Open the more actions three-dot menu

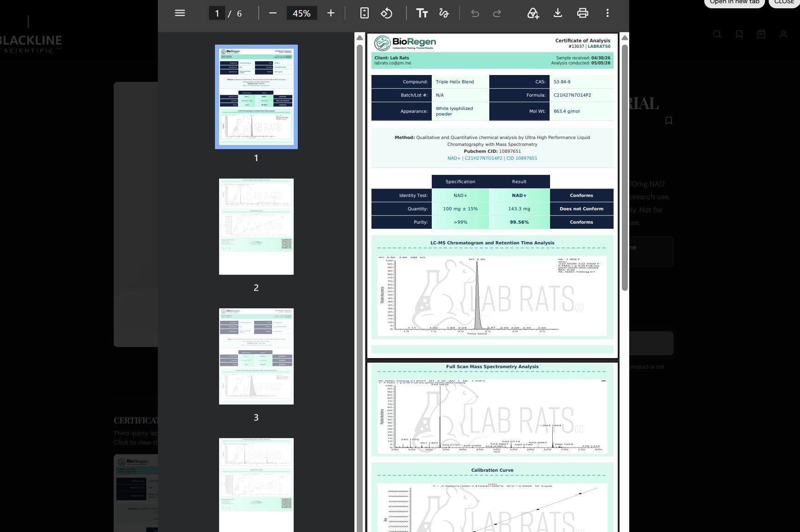[x=608, y=13]
